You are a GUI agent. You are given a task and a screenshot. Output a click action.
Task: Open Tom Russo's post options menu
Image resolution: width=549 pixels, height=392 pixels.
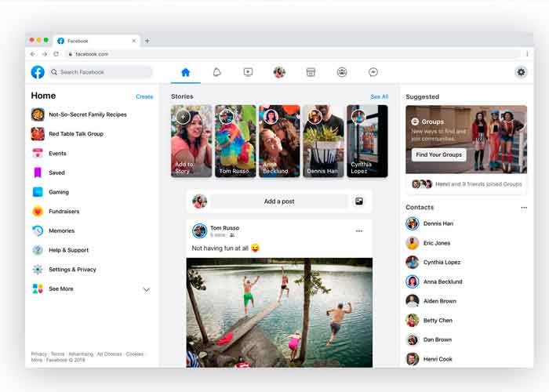tap(359, 231)
